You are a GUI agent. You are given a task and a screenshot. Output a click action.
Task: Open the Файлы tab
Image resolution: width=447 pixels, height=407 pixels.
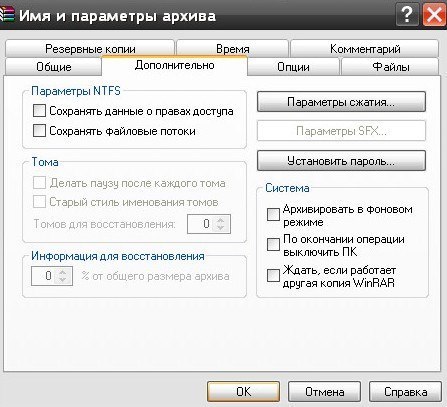click(390, 67)
